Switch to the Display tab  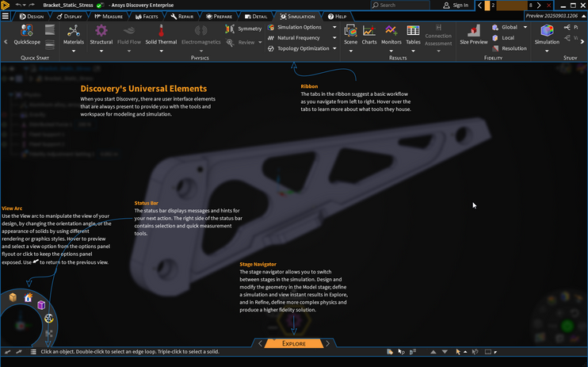click(x=70, y=17)
